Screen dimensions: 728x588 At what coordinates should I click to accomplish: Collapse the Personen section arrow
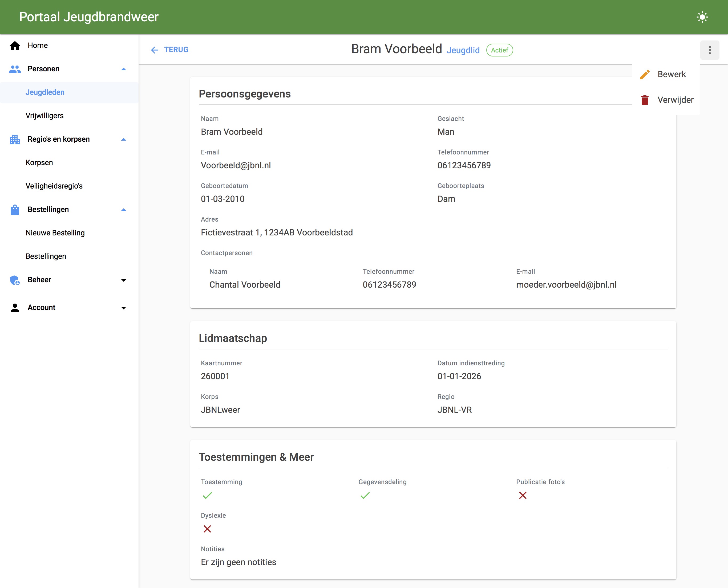(x=124, y=69)
